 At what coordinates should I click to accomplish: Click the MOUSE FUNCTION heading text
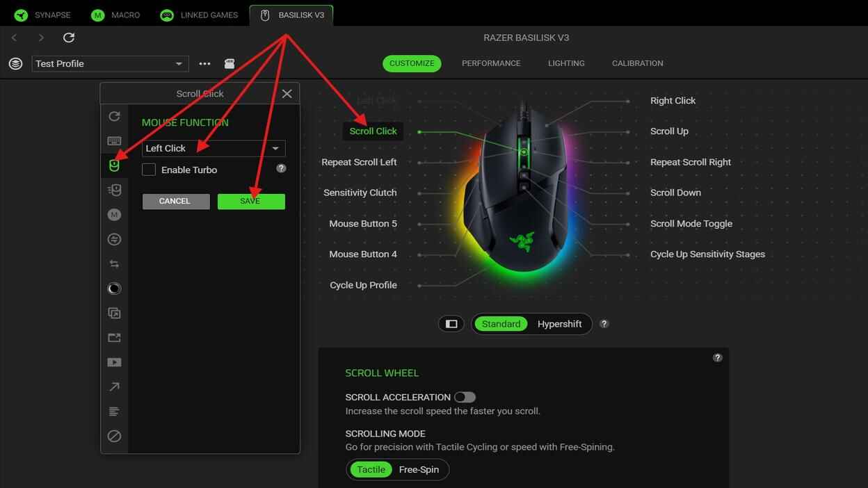coord(185,122)
